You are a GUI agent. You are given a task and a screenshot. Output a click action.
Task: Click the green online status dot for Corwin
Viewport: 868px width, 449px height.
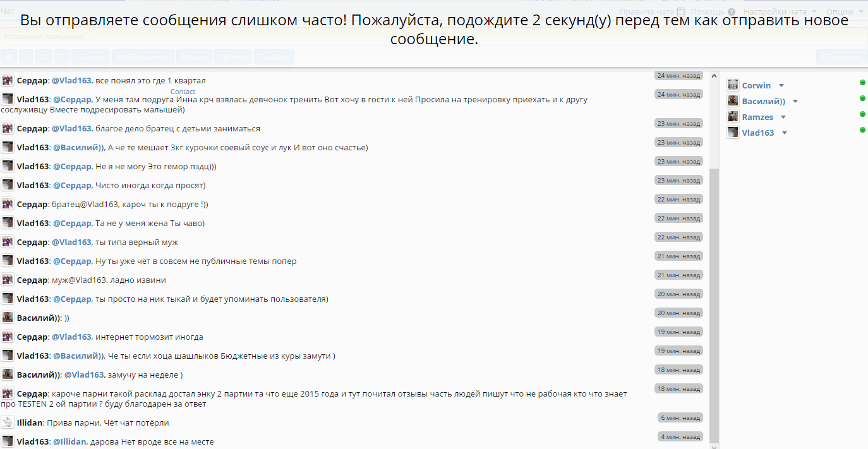point(862,83)
